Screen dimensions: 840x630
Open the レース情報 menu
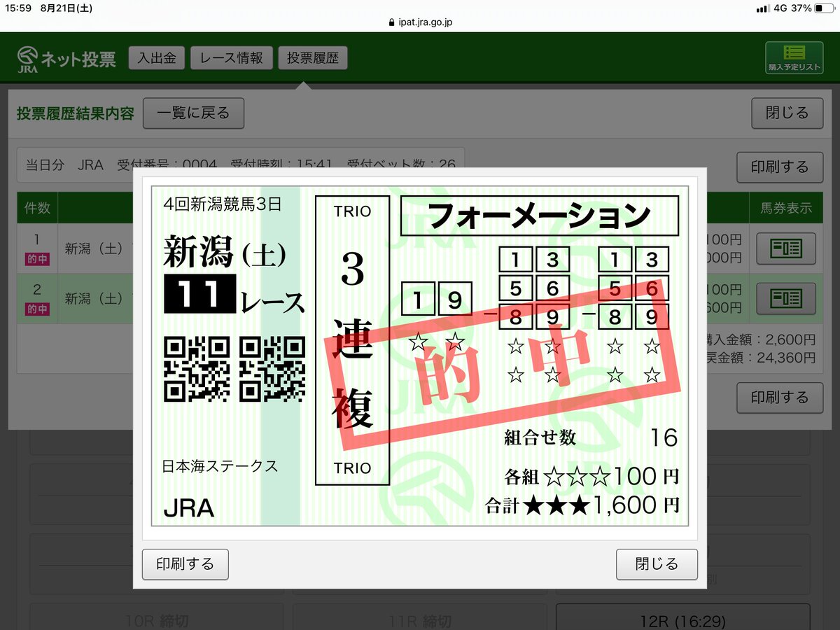click(232, 58)
